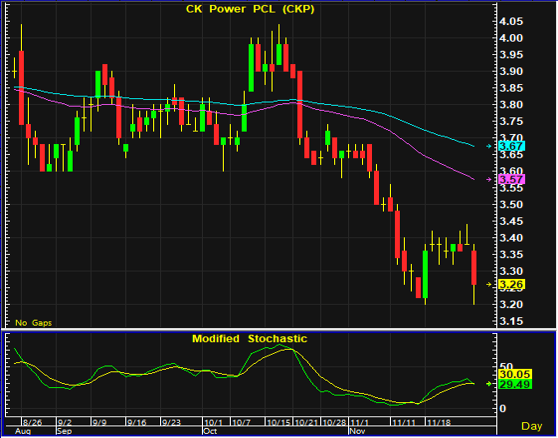
Task: Click the Nov month label on the axis
Action: (358, 431)
